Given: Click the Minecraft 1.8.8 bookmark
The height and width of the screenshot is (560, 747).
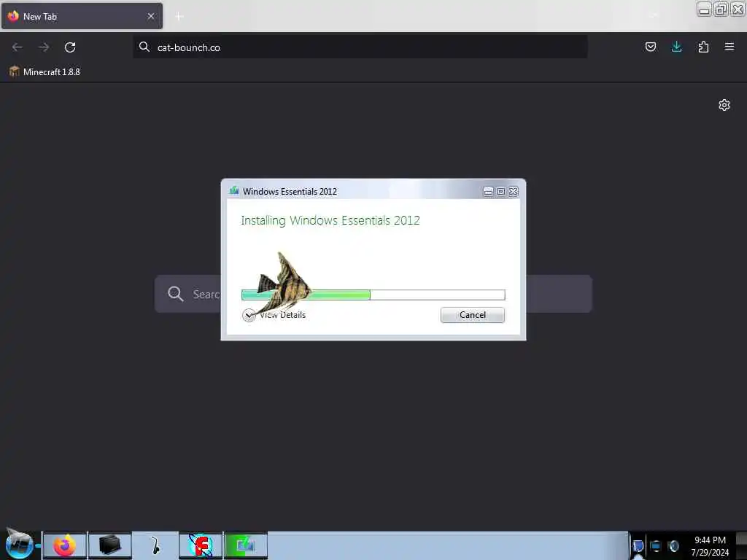Looking at the screenshot, I should coord(44,72).
